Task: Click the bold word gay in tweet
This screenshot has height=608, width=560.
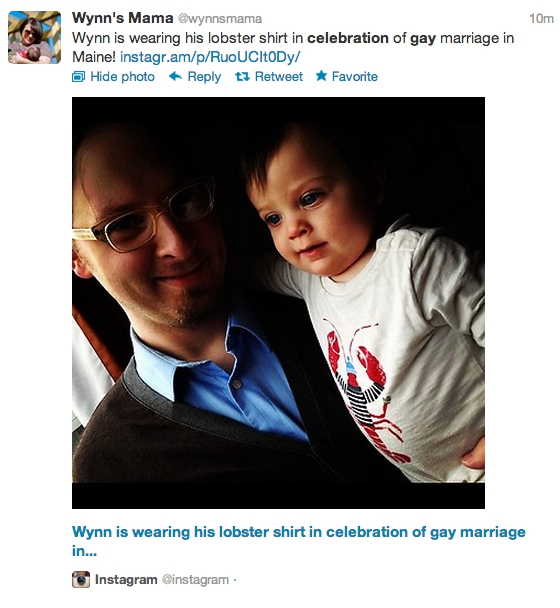Action: (x=423, y=39)
